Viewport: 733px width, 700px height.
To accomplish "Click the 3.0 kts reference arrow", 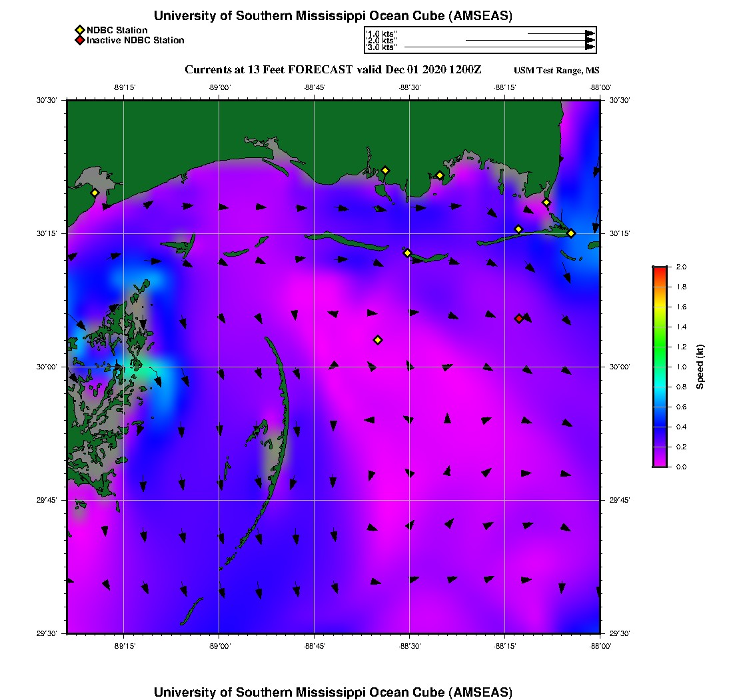I will [x=498, y=47].
